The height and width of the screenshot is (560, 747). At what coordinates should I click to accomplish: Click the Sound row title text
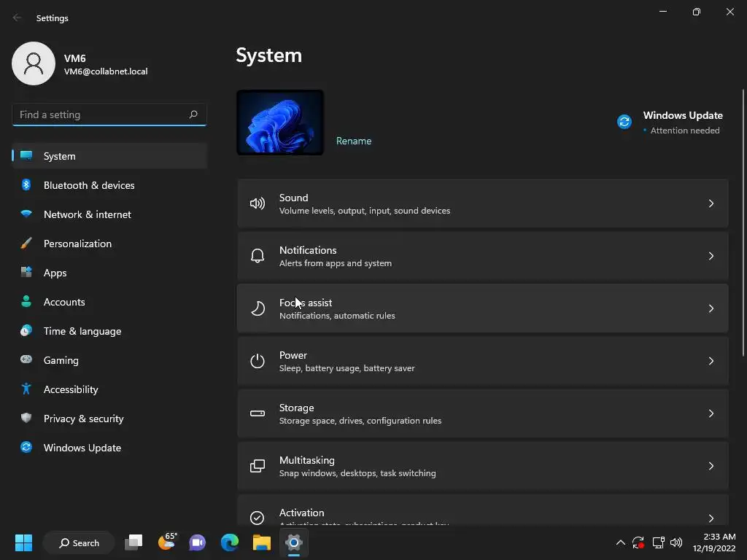(293, 198)
